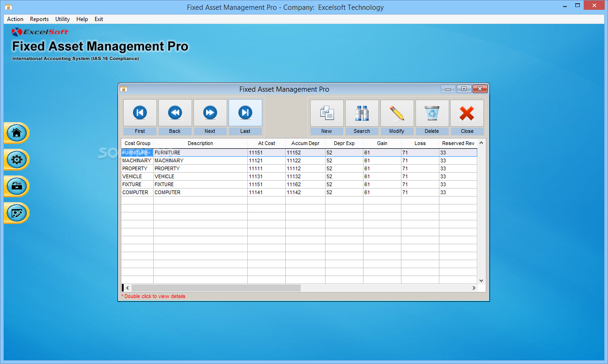608x364 pixels.
Task: Click the Modify label button
Action: coord(397,131)
